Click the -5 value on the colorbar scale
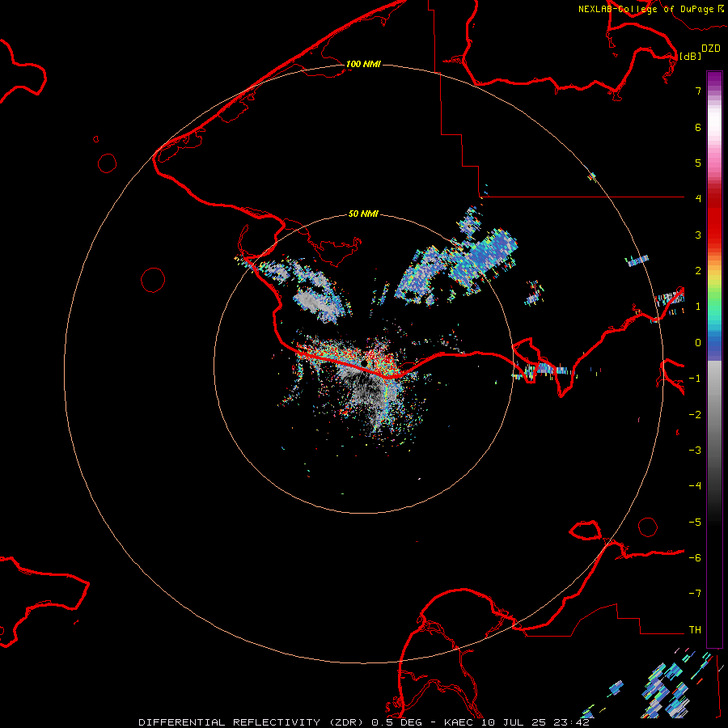Screen dimensions: 728x728 point(695,523)
